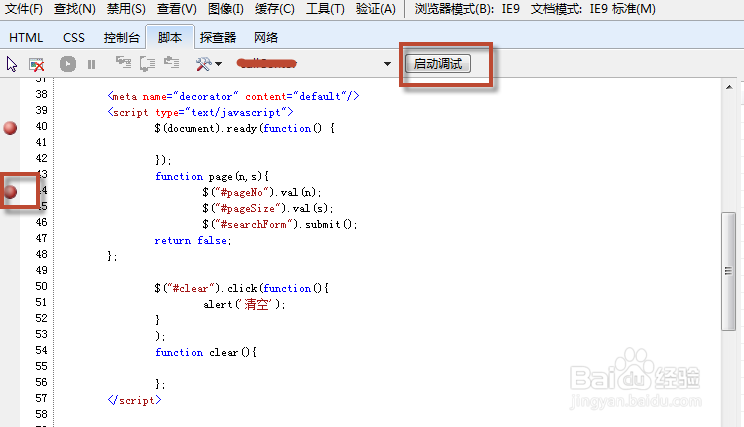Click the $(document).ready(function() { line
Screen dimensions: 744x427
(x=244, y=129)
